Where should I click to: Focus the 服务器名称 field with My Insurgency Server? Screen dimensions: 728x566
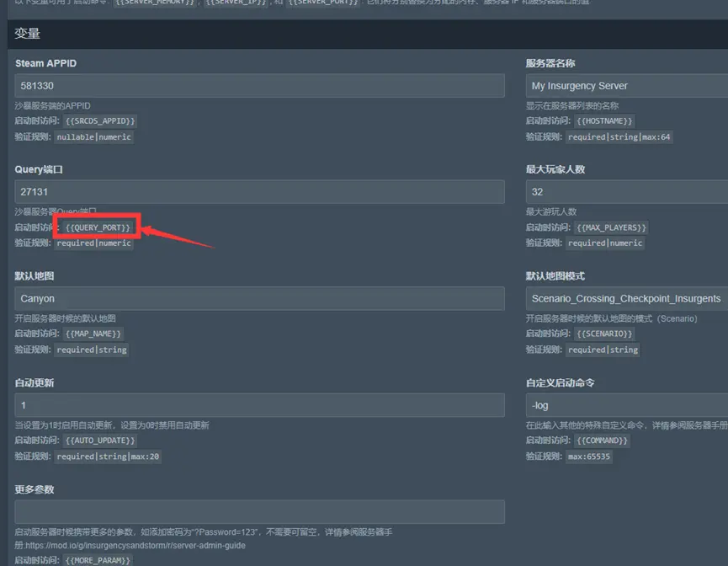point(626,86)
